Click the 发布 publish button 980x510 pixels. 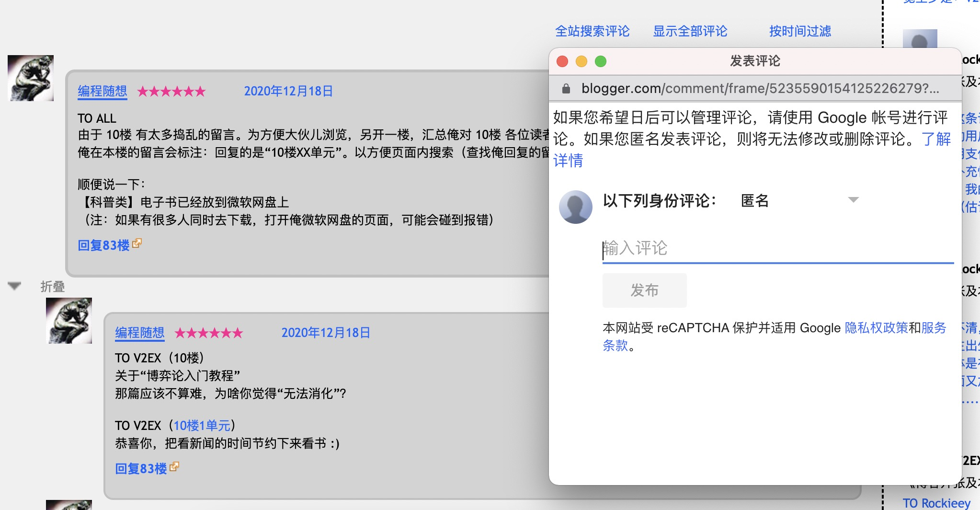point(644,290)
